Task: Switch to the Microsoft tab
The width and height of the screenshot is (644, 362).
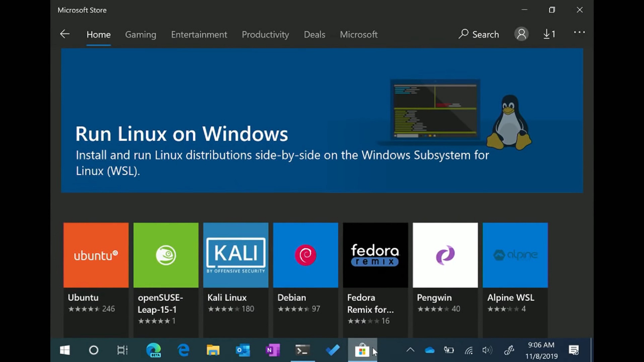Action: coord(359,35)
